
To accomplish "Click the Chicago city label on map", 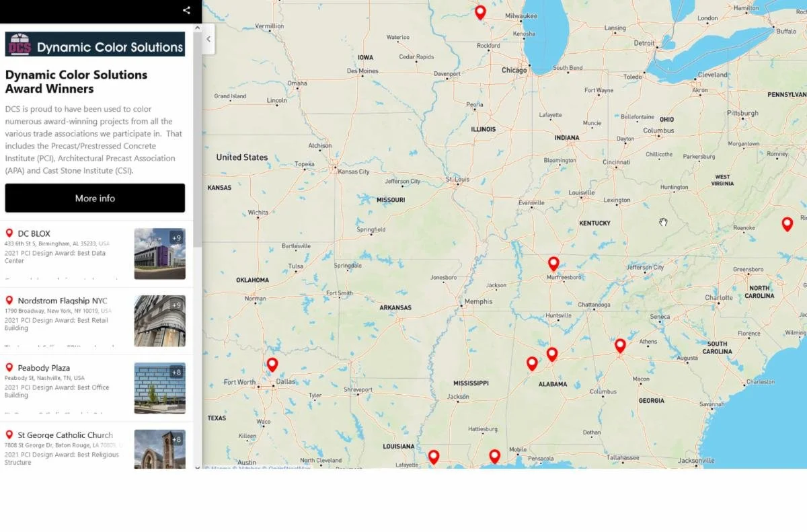I will [514, 70].
